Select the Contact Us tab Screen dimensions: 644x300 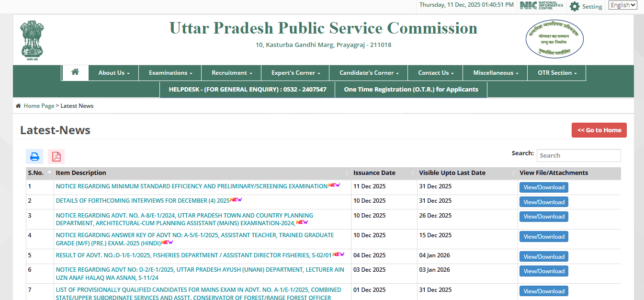[435, 73]
